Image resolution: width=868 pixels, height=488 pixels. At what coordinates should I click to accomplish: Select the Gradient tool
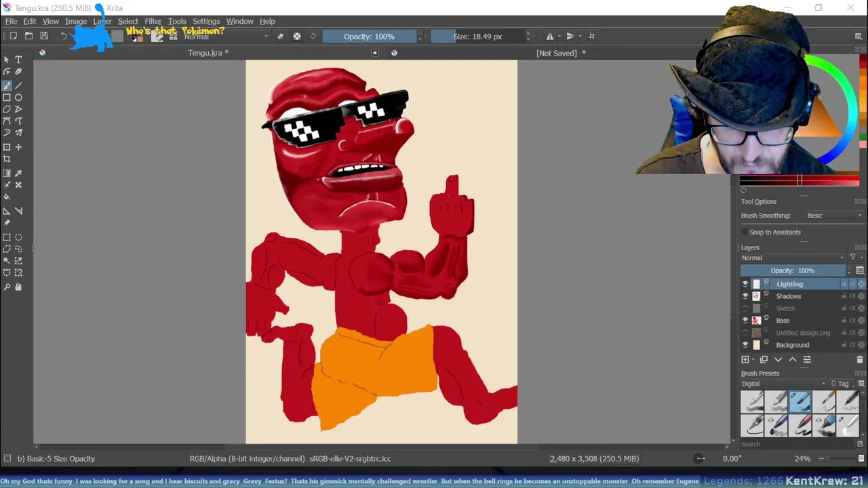tap(7, 174)
